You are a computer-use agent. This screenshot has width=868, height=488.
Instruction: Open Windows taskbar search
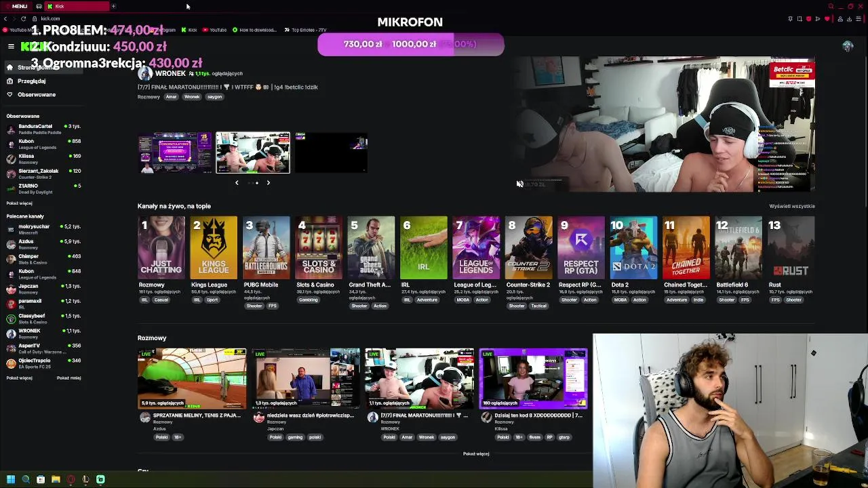pos(26,480)
